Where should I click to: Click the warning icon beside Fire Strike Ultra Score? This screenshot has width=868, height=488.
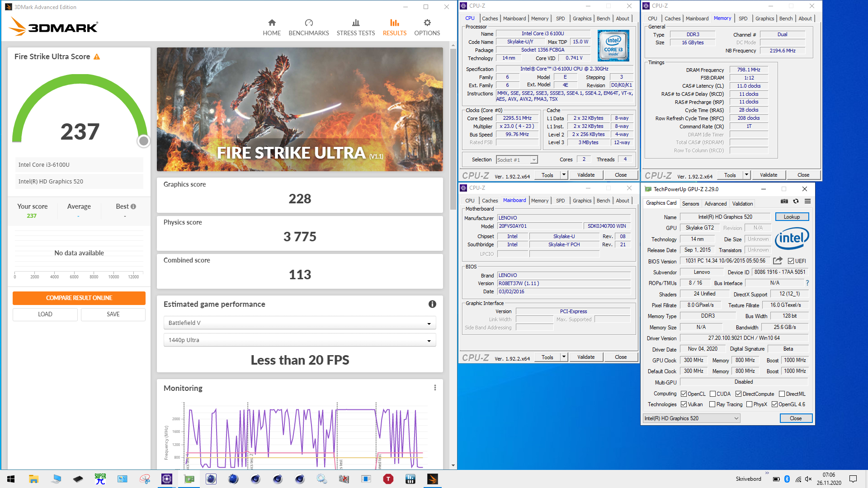(x=97, y=56)
